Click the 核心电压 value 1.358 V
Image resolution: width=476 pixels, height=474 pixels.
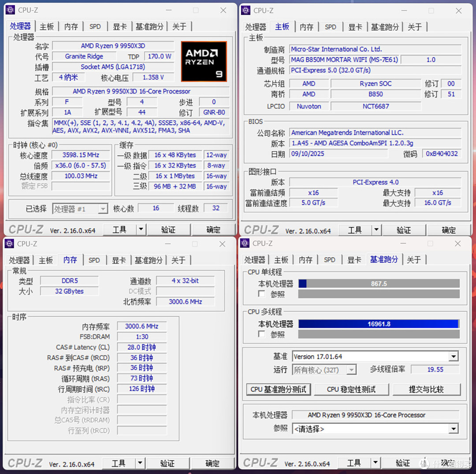[x=153, y=78]
